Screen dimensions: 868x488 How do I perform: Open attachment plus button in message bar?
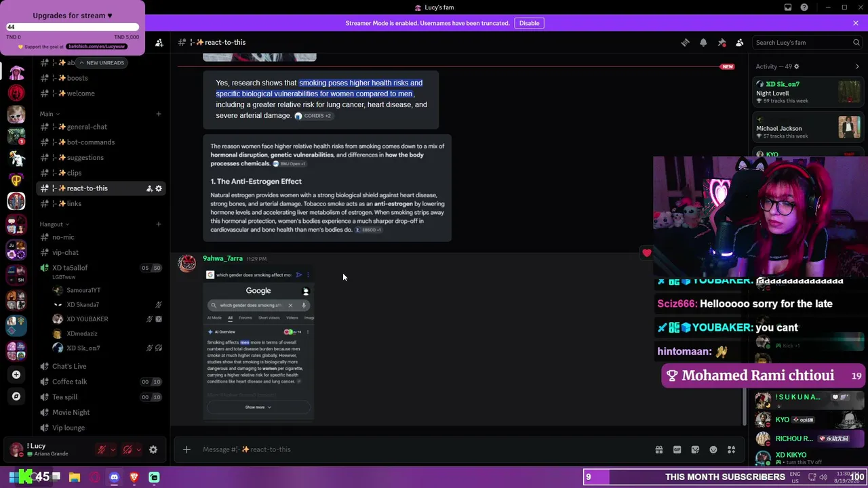pos(186,449)
